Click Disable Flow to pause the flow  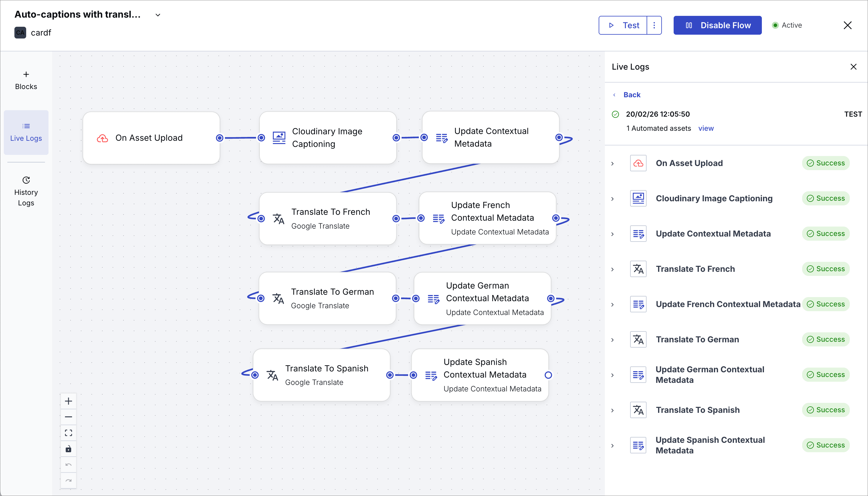click(x=717, y=25)
